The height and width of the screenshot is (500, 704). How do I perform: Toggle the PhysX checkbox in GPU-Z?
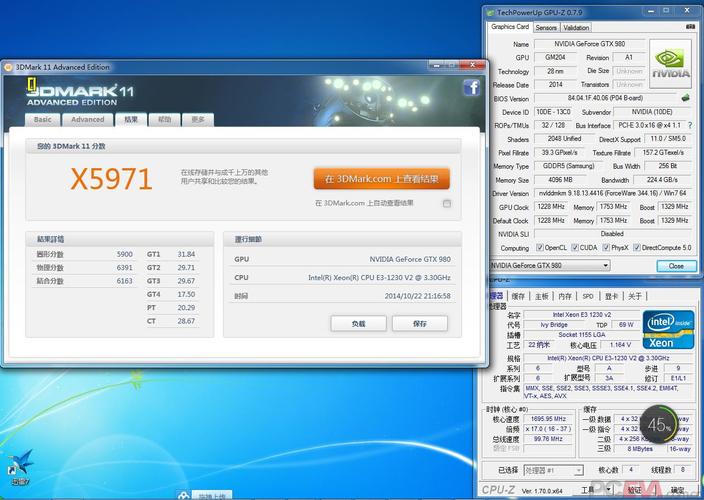coord(606,248)
